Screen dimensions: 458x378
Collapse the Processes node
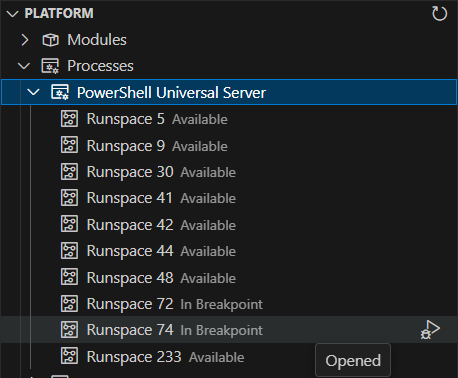[24, 66]
